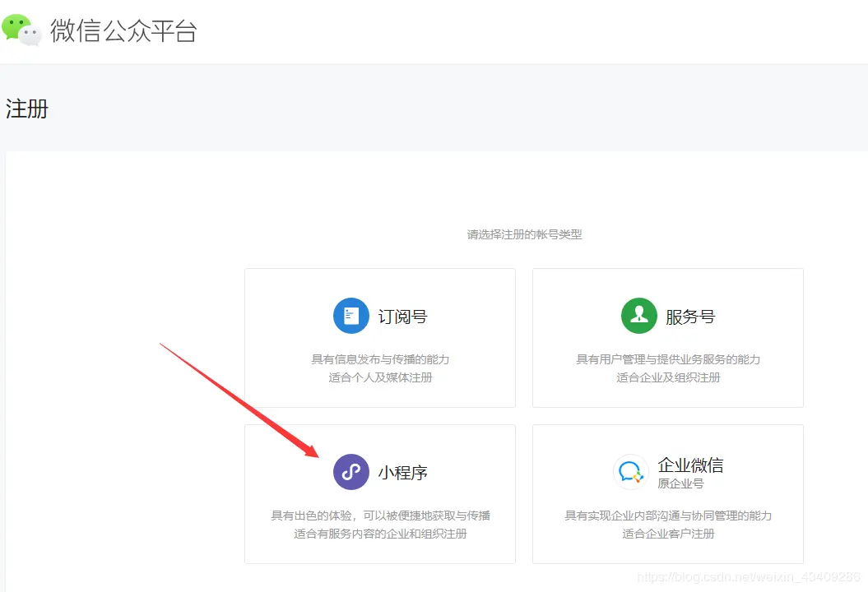
Task: Click the 适合个人及媒体注册 description text
Action: point(379,377)
